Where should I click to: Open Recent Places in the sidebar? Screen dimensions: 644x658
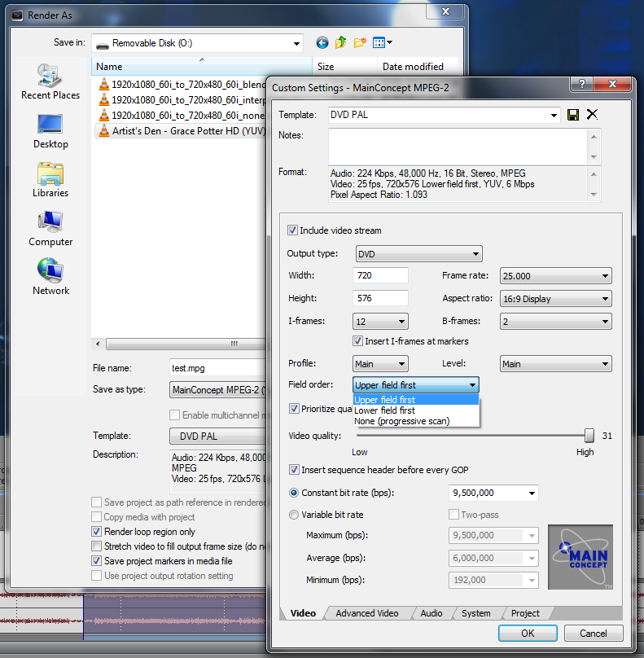click(x=50, y=81)
